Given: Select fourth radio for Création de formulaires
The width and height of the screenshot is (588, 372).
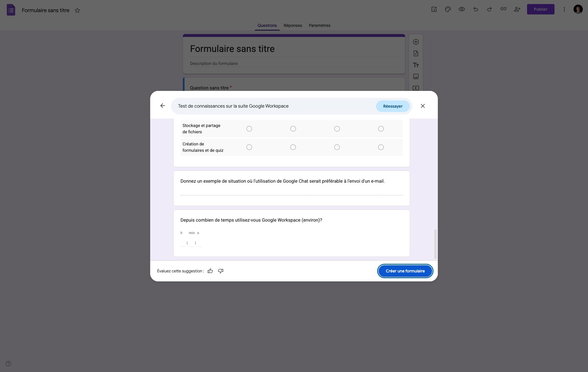Looking at the screenshot, I should tap(381, 147).
